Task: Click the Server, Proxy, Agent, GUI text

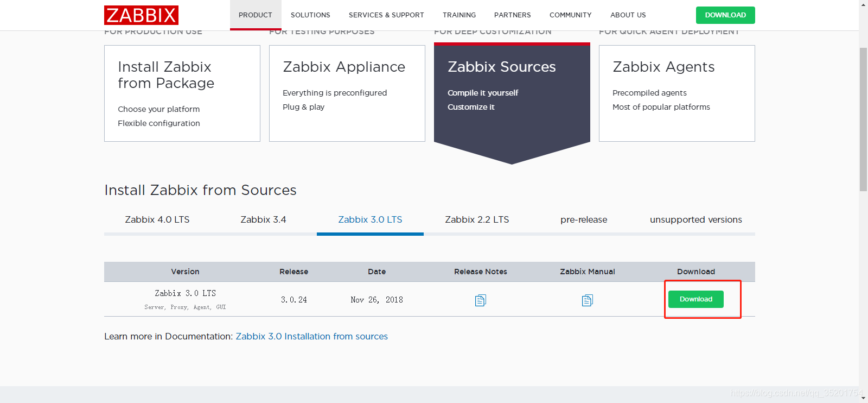Action: point(185,307)
